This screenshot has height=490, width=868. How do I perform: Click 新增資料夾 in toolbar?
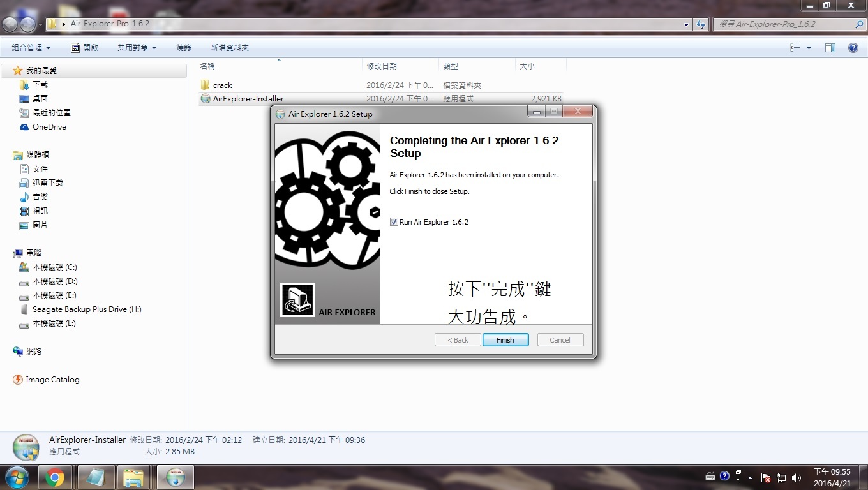point(230,48)
